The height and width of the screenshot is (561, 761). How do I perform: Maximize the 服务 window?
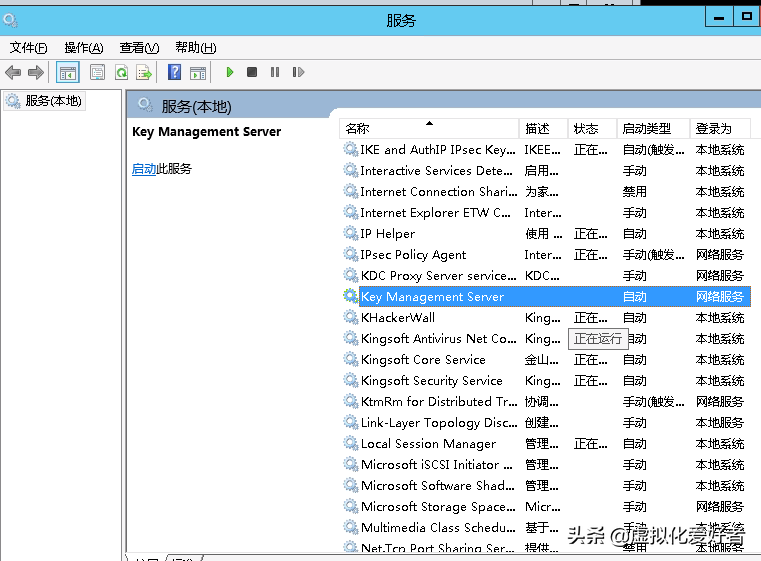pyautogui.click(x=747, y=17)
